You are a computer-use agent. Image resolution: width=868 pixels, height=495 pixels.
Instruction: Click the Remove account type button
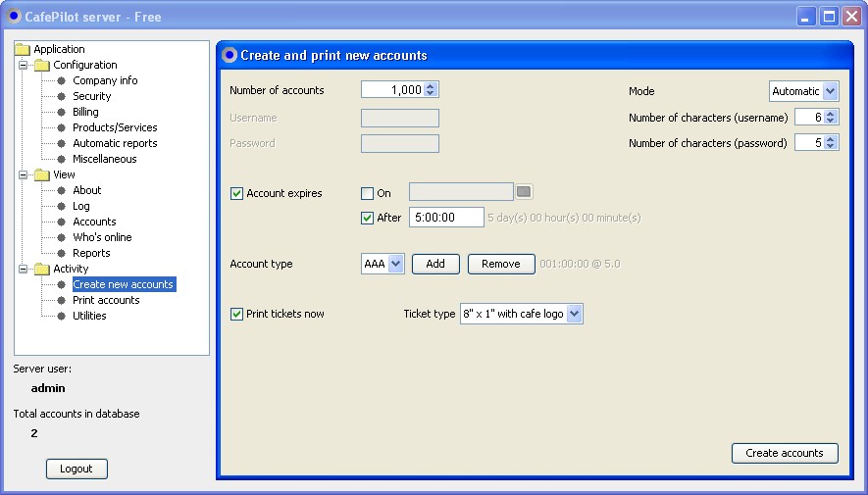tap(501, 264)
